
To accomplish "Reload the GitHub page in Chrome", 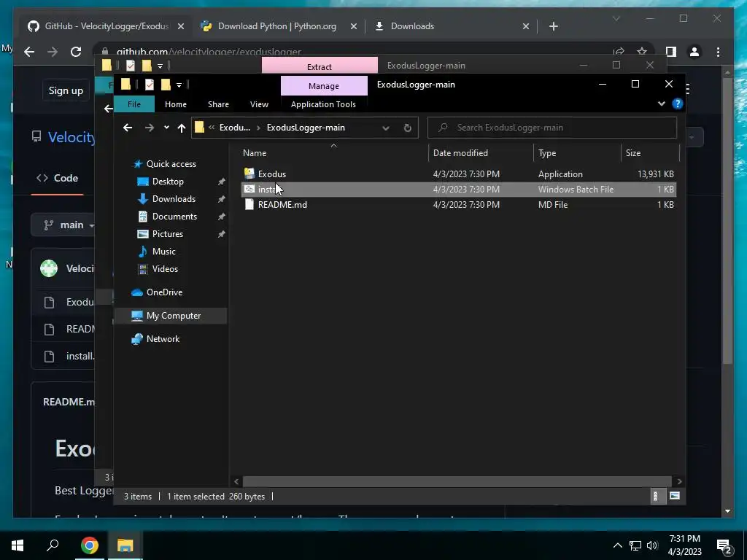I will [76, 52].
